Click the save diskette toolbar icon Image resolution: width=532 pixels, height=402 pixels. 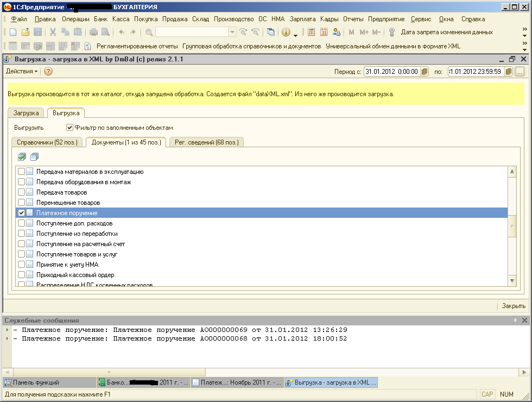37,32
